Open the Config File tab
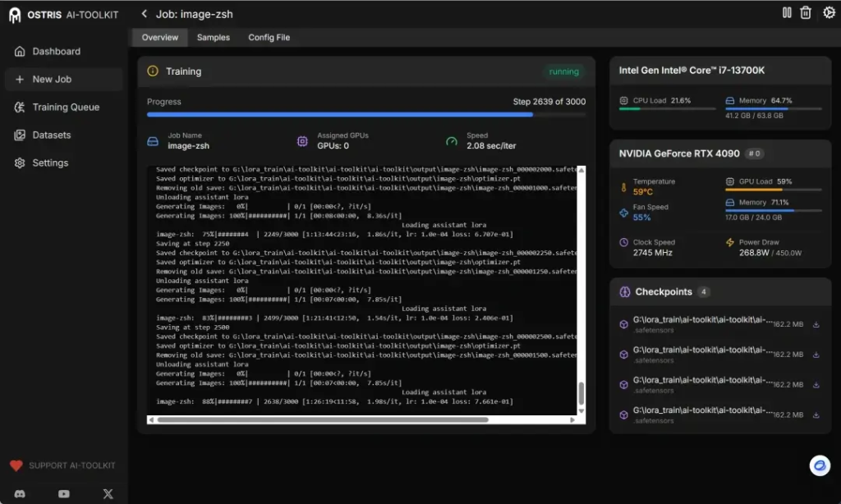 coord(269,37)
